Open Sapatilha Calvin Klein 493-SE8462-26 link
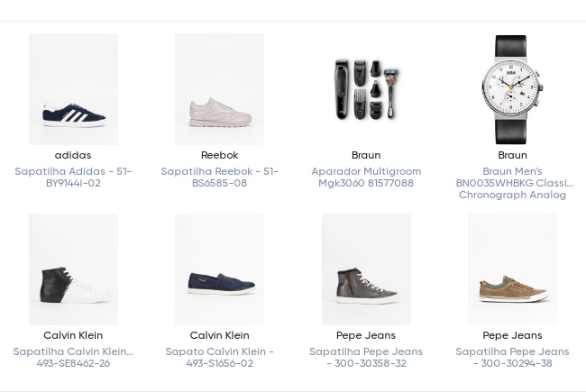 pyautogui.click(x=73, y=358)
